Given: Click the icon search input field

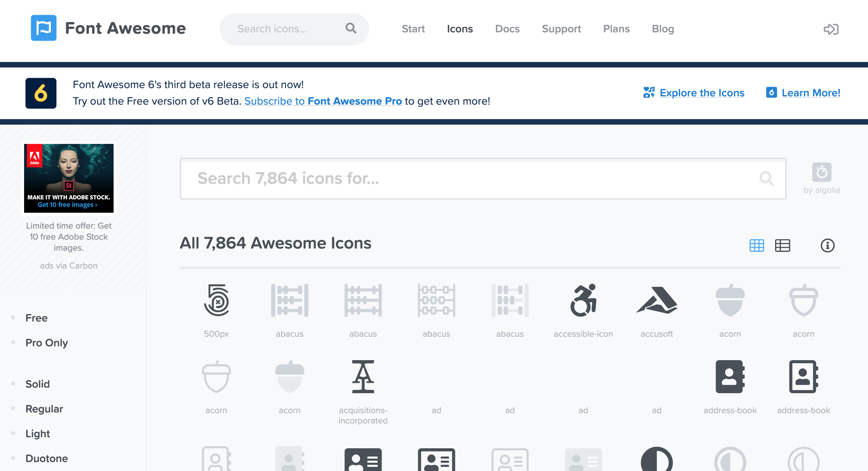Looking at the screenshot, I should coord(483,178).
